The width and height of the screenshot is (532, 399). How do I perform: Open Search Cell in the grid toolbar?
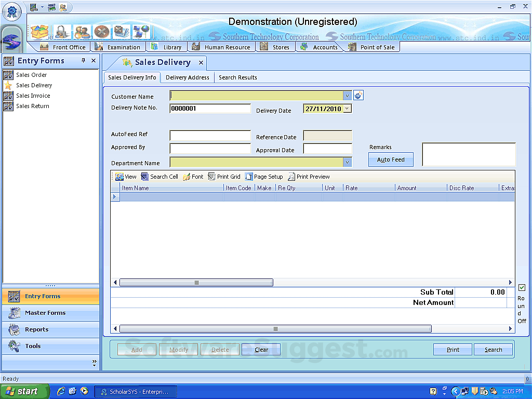(159, 177)
